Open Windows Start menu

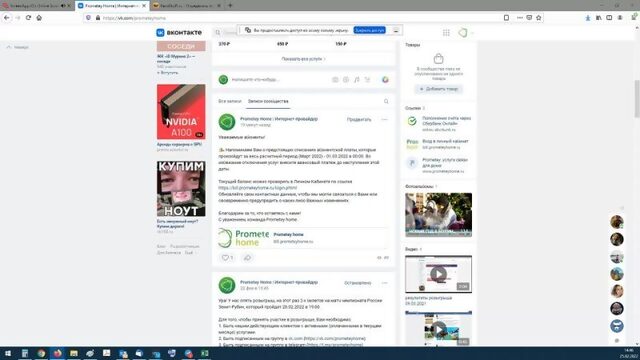pos(8,353)
